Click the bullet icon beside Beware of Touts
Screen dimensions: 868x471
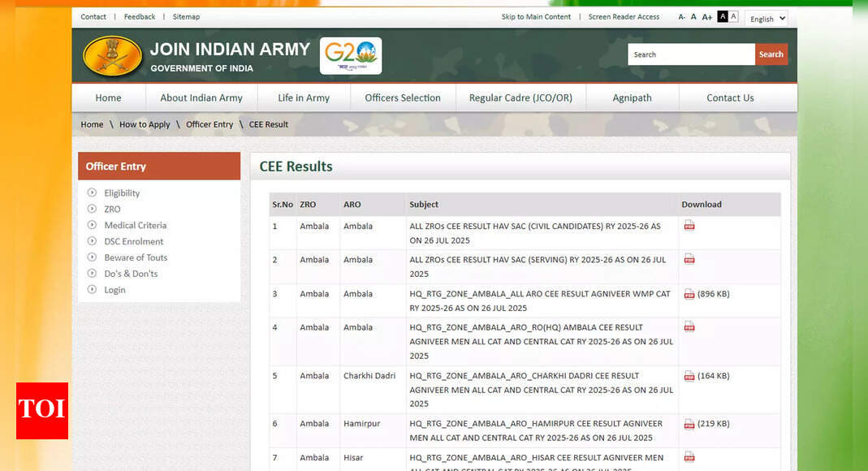92,257
